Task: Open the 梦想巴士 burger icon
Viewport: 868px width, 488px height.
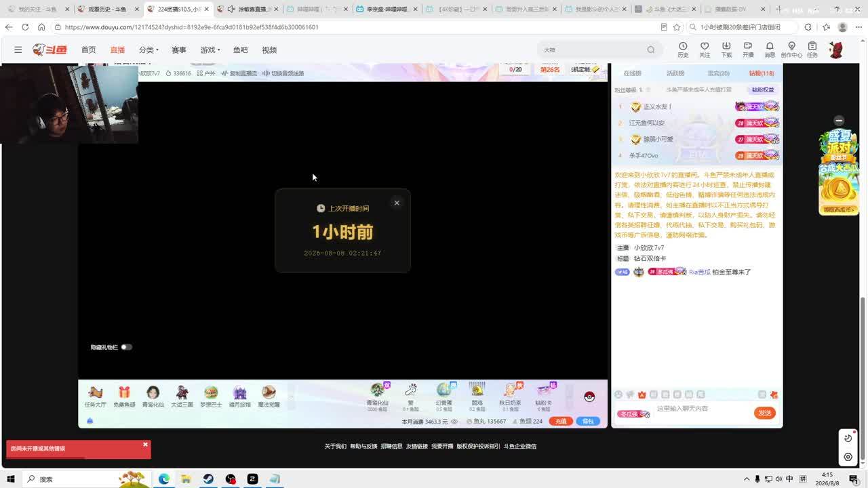Action: tap(211, 396)
